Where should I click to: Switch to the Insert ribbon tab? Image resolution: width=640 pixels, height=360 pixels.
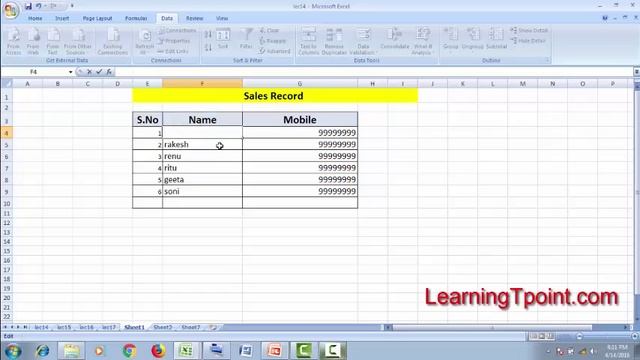coord(62,18)
